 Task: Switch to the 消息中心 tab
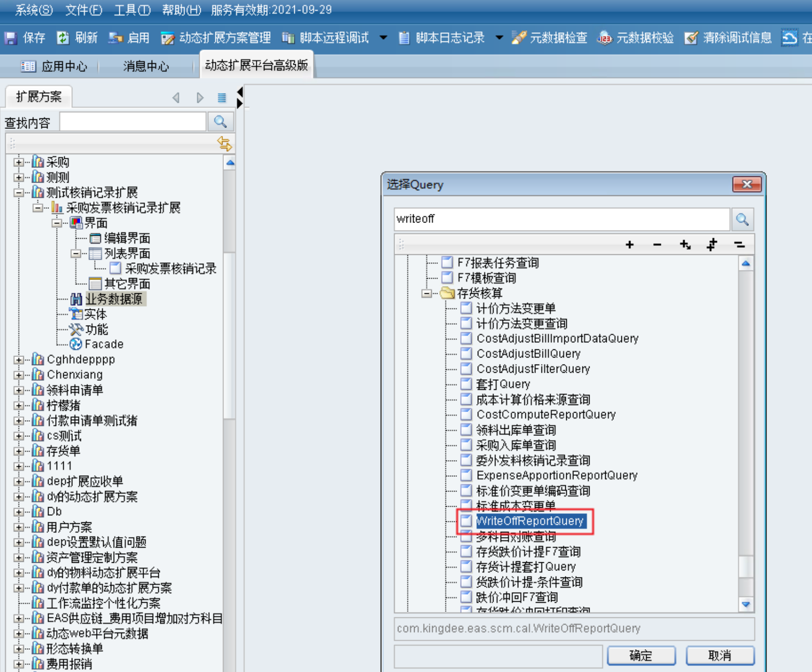(146, 66)
